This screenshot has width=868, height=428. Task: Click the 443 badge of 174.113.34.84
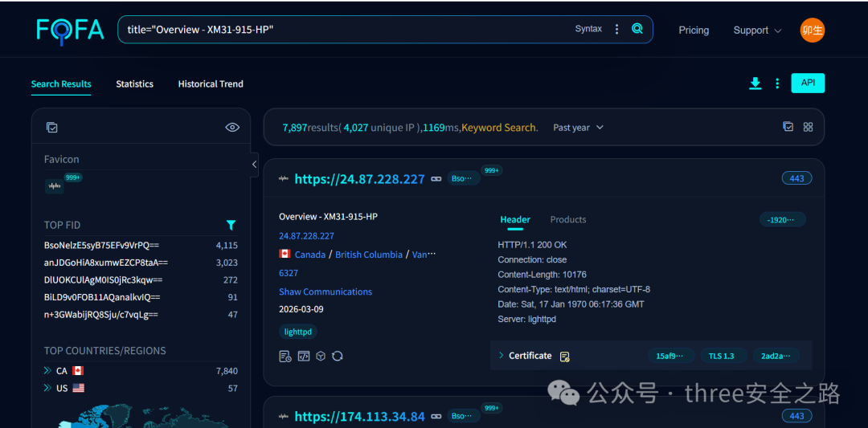796,416
